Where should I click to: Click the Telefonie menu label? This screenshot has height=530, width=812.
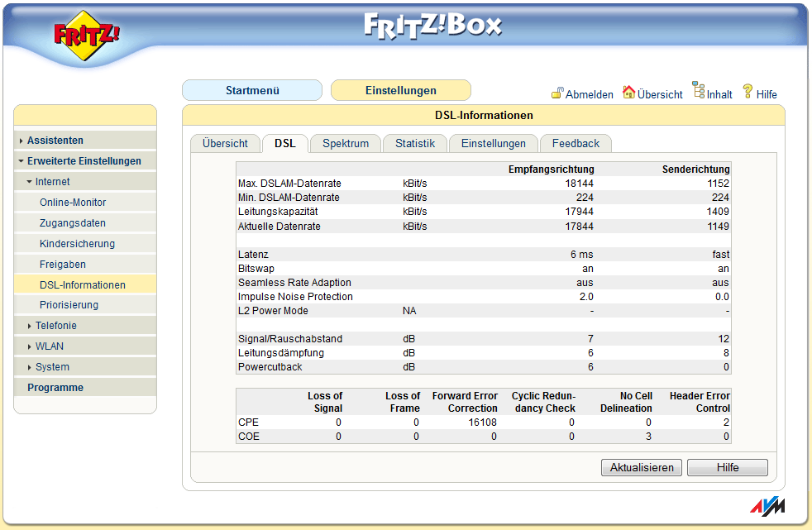point(56,326)
